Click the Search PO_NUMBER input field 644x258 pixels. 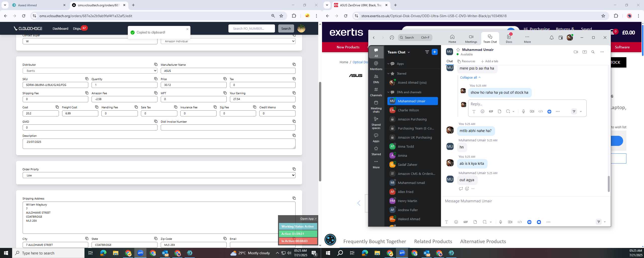coord(252,28)
